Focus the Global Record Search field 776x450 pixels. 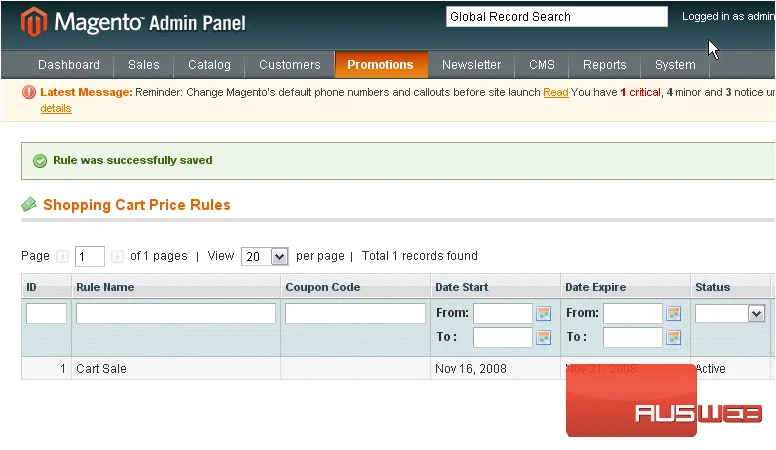[x=557, y=17]
